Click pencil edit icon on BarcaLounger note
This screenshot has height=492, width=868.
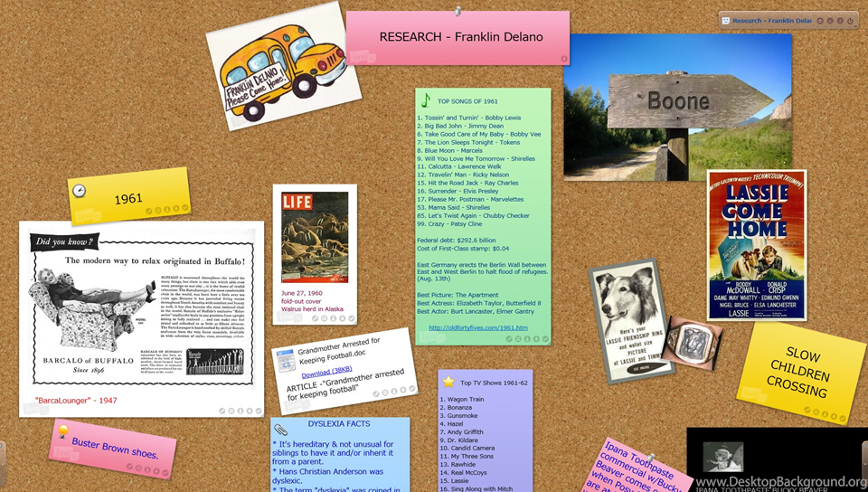click(x=222, y=412)
